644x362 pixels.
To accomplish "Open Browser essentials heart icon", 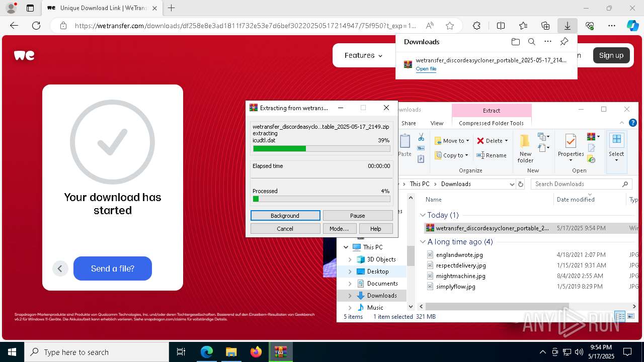I will (590, 26).
